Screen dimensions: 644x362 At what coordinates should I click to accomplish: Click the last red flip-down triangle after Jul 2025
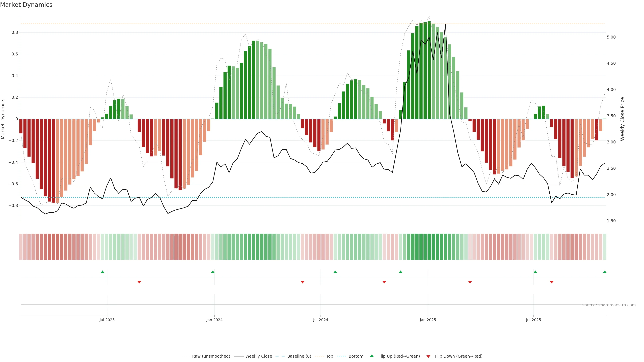click(551, 282)
